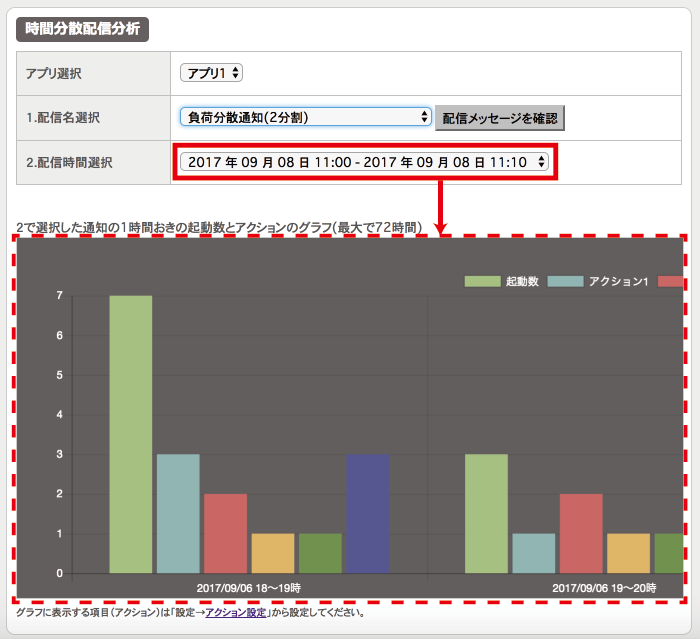700x639 pixels.
Task: Click the y-axis value 0
Action: tap(59, 573)
